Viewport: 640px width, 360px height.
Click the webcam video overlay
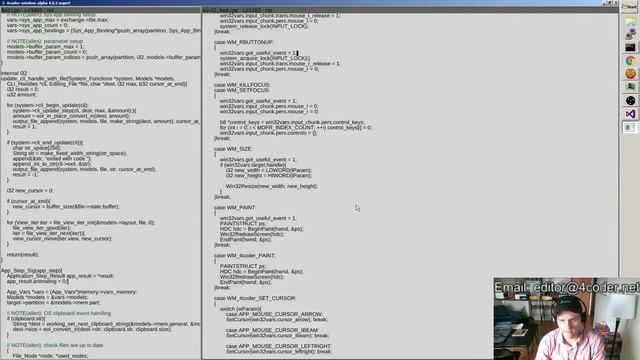click(567, 319)
